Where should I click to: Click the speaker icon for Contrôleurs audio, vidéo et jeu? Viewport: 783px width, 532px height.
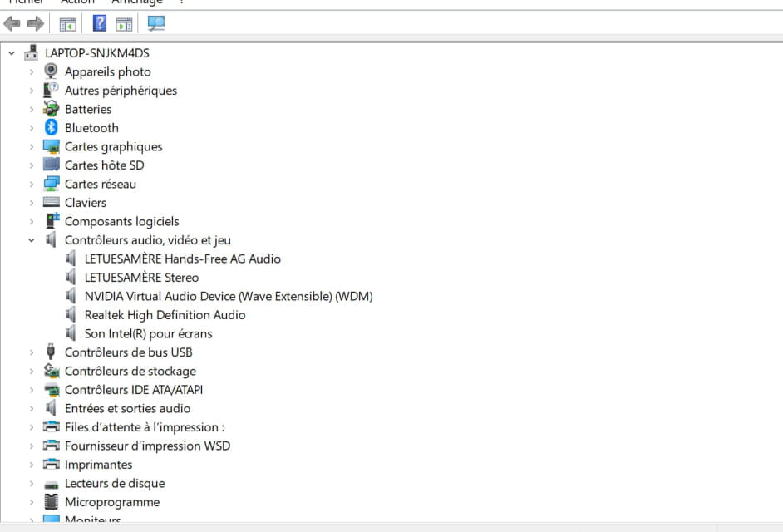(x=51, y=239)
